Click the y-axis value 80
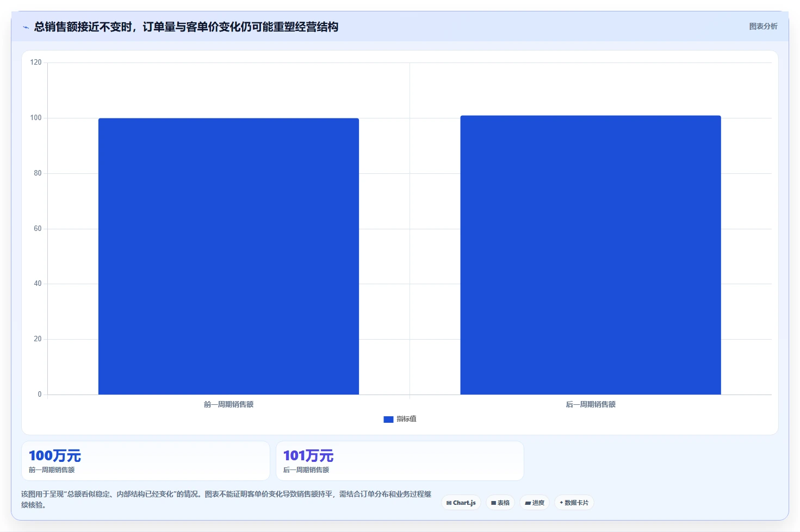 (x=38, y=173)
